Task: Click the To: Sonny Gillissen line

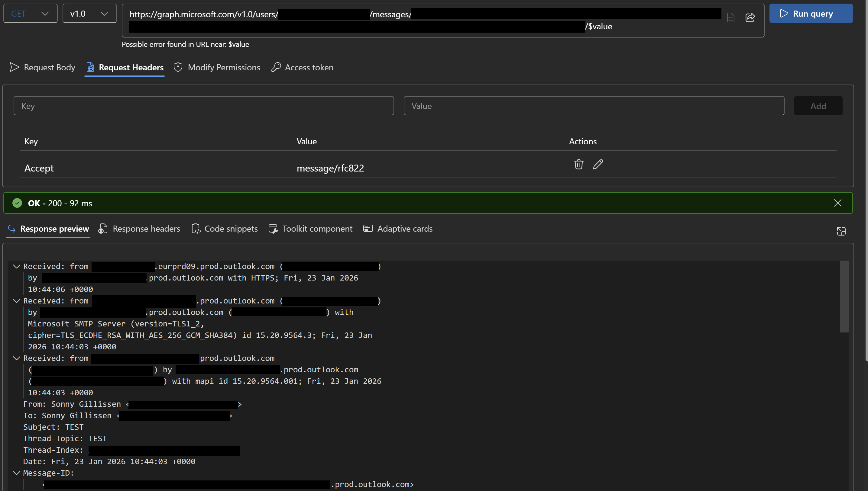Action: click(128, 416)
